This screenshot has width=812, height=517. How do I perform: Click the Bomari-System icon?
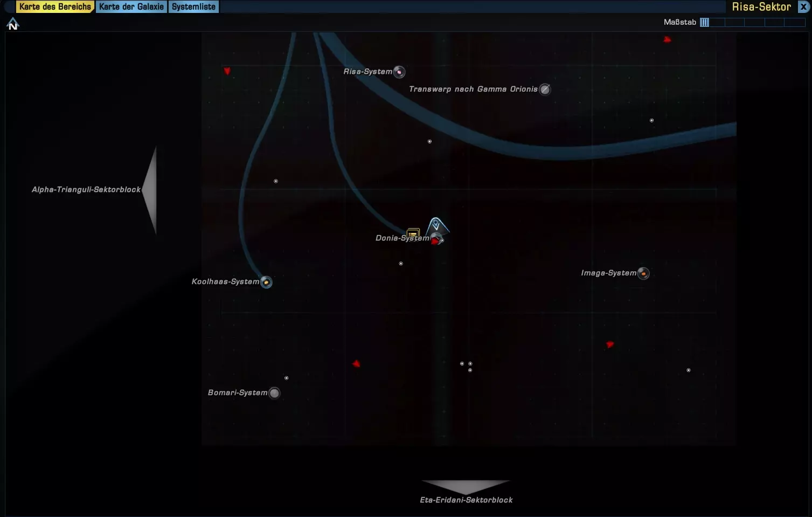[274, 393]
